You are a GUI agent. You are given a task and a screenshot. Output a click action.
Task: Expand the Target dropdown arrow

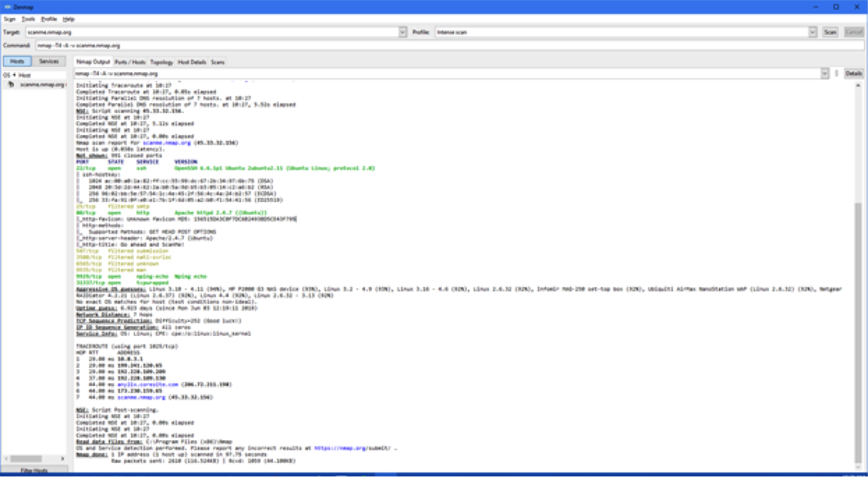(403, 32)
